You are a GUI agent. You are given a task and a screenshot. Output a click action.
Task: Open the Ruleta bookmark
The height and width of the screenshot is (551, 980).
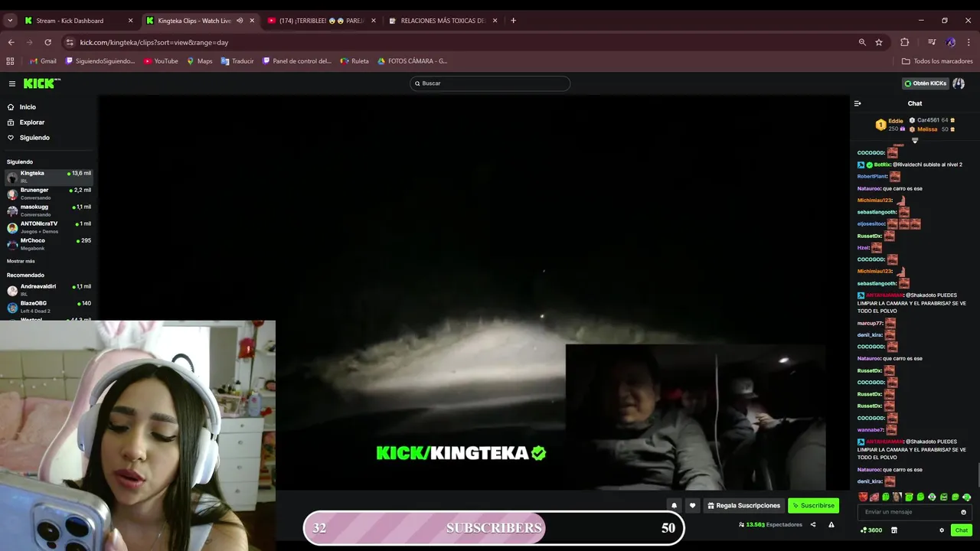[354, 61]
